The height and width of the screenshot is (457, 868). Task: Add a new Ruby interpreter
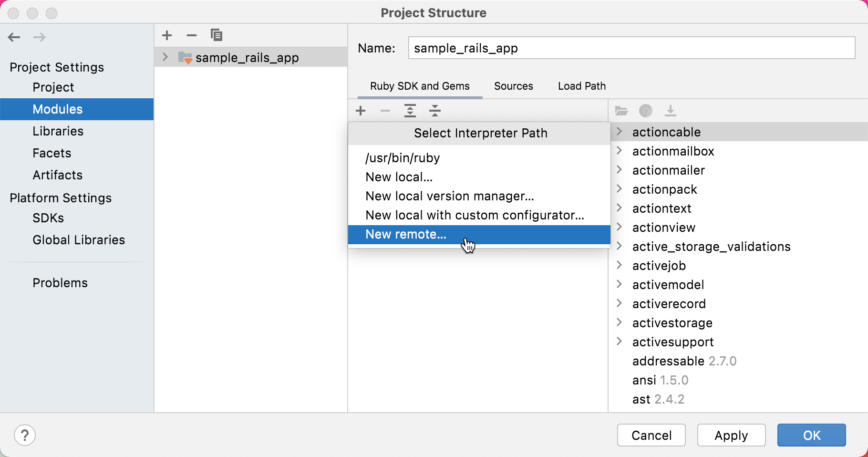pos(361,111)
